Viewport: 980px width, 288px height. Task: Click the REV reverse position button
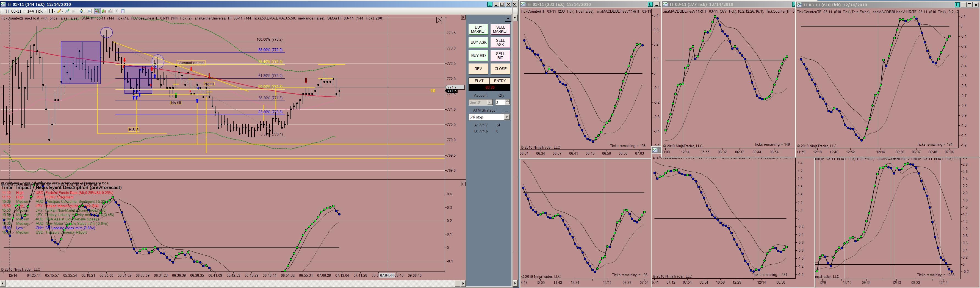point(478,69)
